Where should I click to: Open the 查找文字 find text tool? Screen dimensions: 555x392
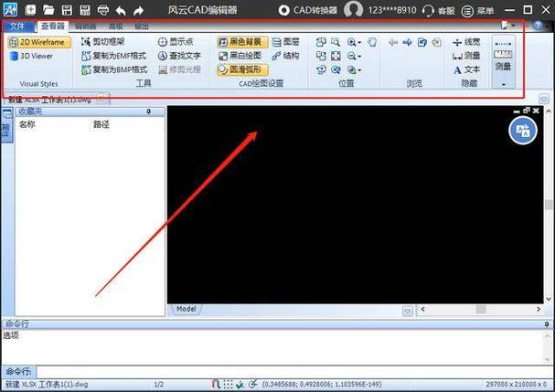179,56
